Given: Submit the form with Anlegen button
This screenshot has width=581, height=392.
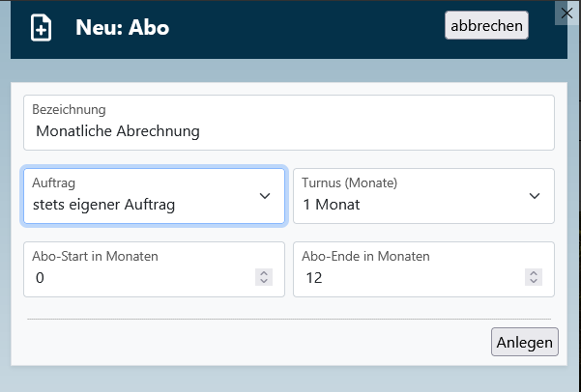Looking at the screenshot, I should pyautogui.click(x=525, y=342).
